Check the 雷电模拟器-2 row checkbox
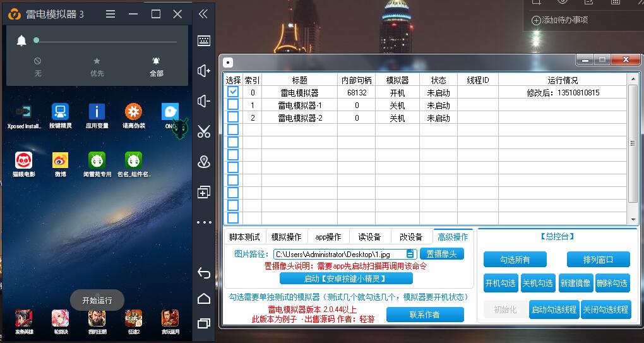 233,117
